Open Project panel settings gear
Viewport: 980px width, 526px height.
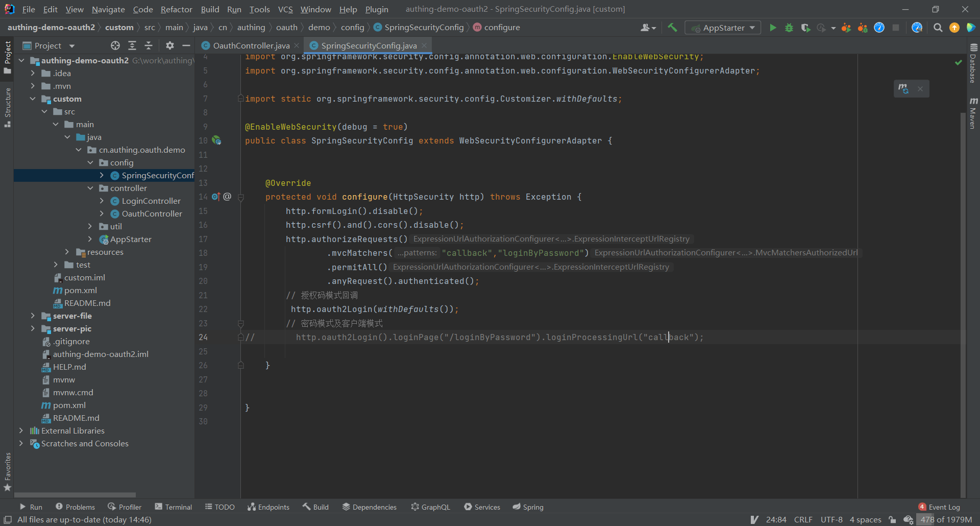point(170,45)
